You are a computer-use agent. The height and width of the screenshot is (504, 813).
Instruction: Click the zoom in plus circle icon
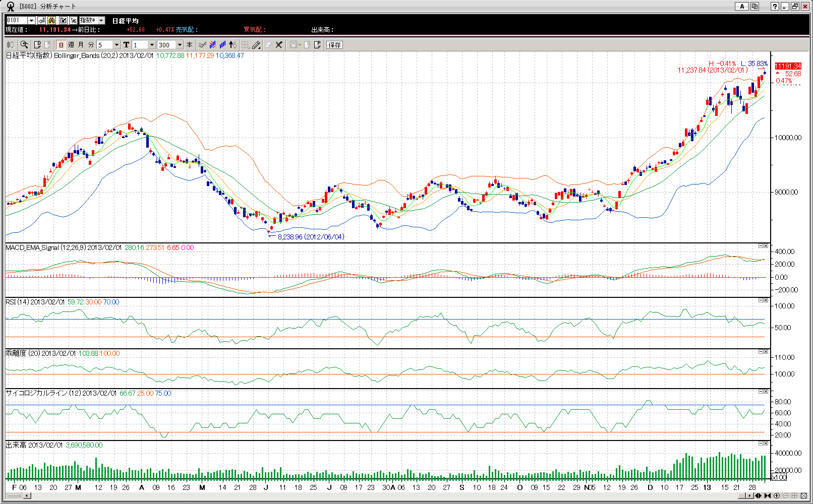coord(777,496)
